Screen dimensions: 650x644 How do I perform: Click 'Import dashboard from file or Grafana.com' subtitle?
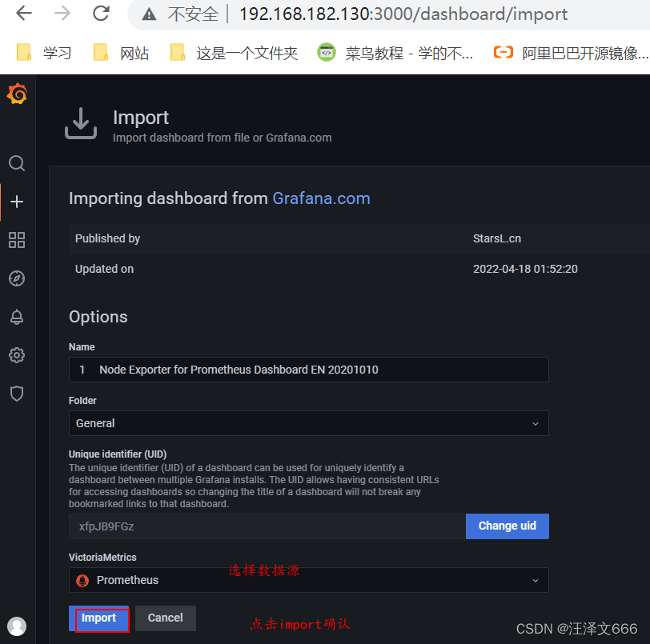tap(223, 138)
